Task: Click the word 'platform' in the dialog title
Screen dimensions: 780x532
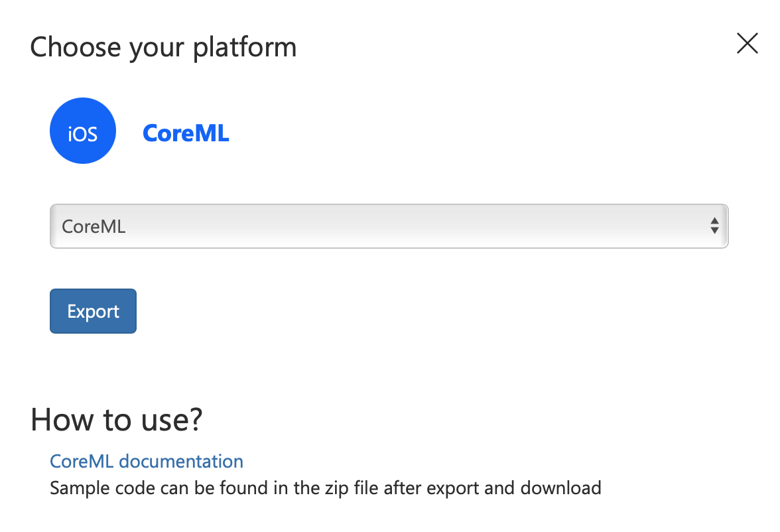Action: point(245,48)
